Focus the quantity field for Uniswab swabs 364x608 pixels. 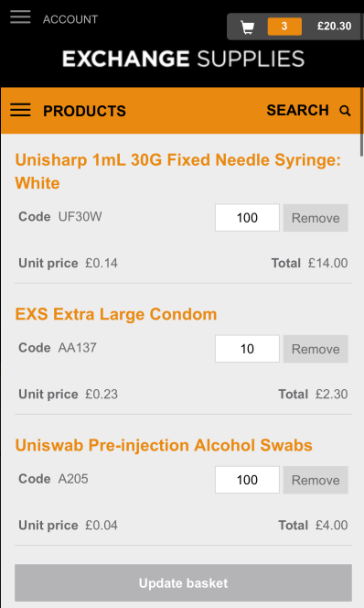tap(247, 480)
